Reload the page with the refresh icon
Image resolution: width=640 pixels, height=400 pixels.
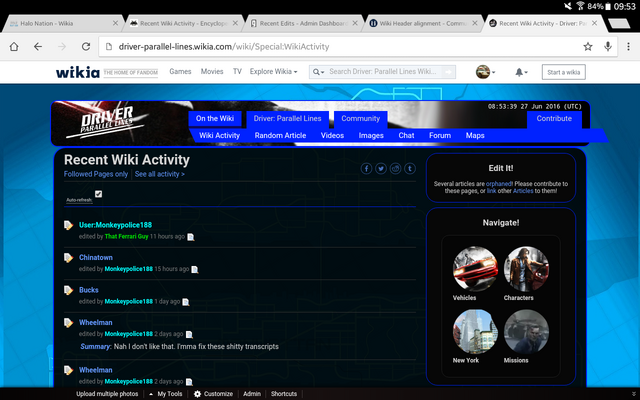click(x=86, y=47)
